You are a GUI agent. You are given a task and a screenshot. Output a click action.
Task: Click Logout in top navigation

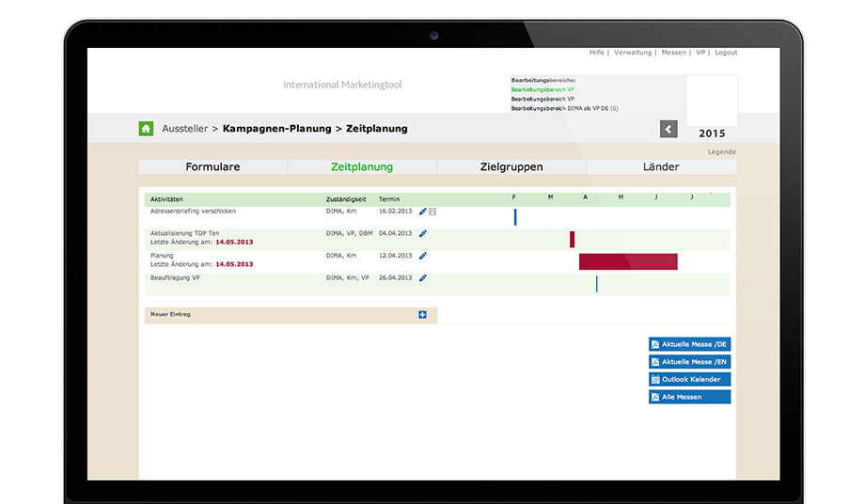click(726, 53)
